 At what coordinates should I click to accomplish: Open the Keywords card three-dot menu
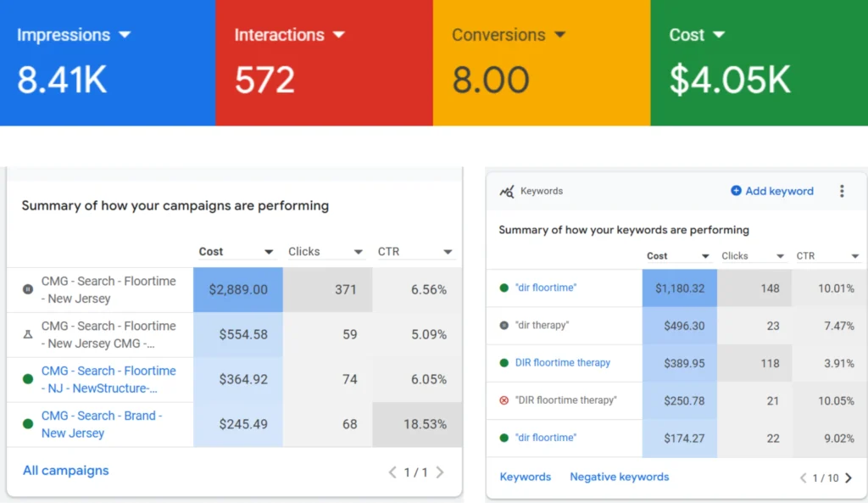click(842, 191)
